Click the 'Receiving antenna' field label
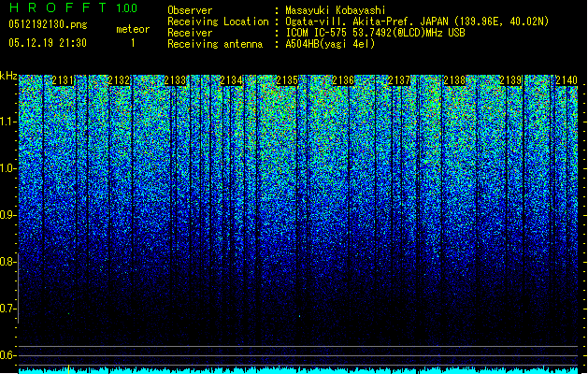The image size is (588, 374). tap(215, 44)
